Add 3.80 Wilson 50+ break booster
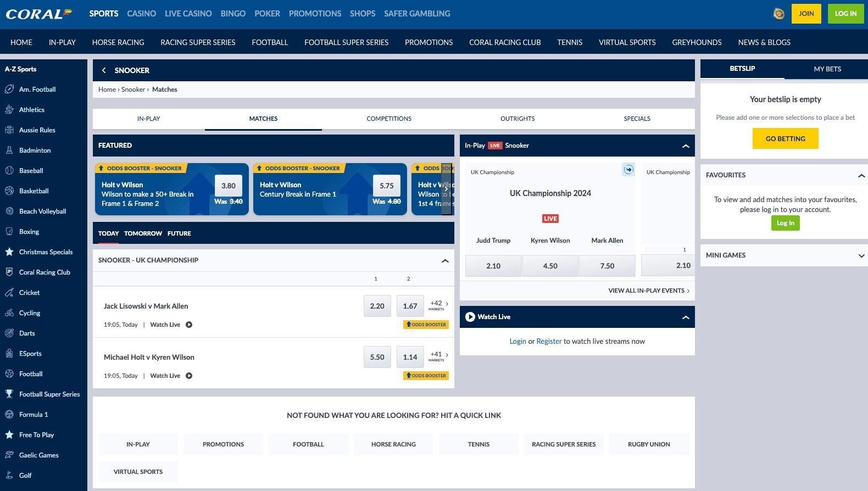868x491 pixels. point(229,186)
